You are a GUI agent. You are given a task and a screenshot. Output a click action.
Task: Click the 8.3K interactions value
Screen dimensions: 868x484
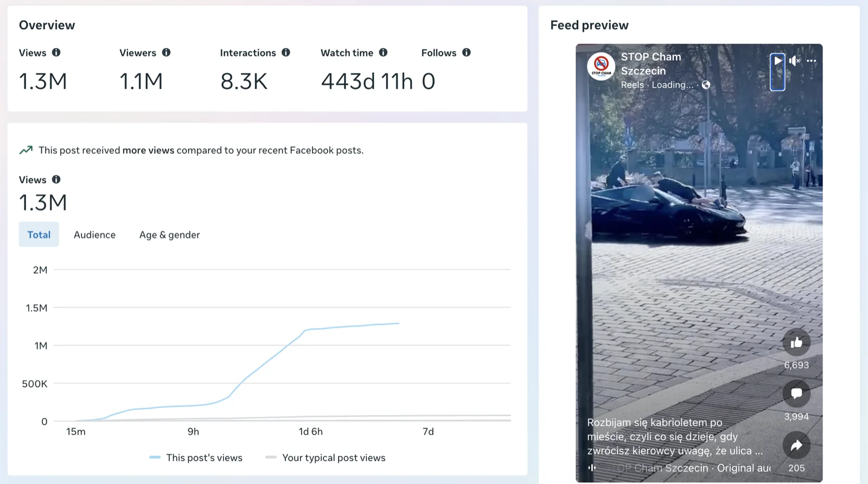pyautogui.click(x=244, y=82)
